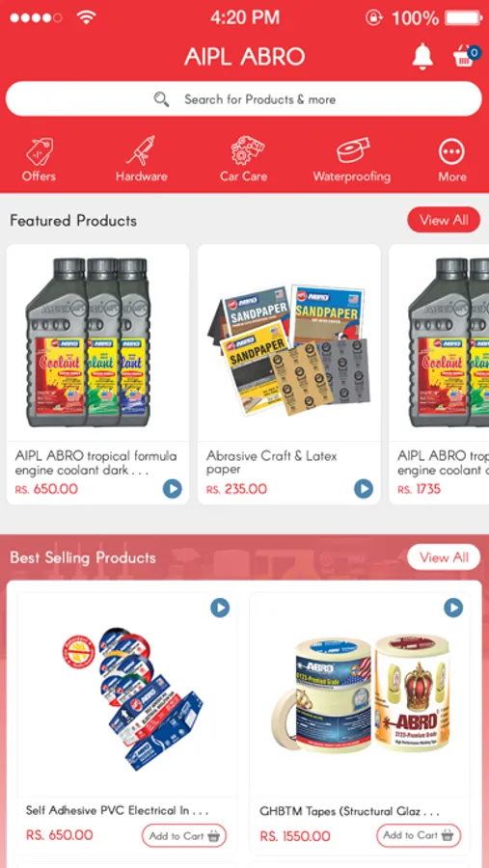Add GHBTM Tapes to cart
489x868 pixels.
419,835
